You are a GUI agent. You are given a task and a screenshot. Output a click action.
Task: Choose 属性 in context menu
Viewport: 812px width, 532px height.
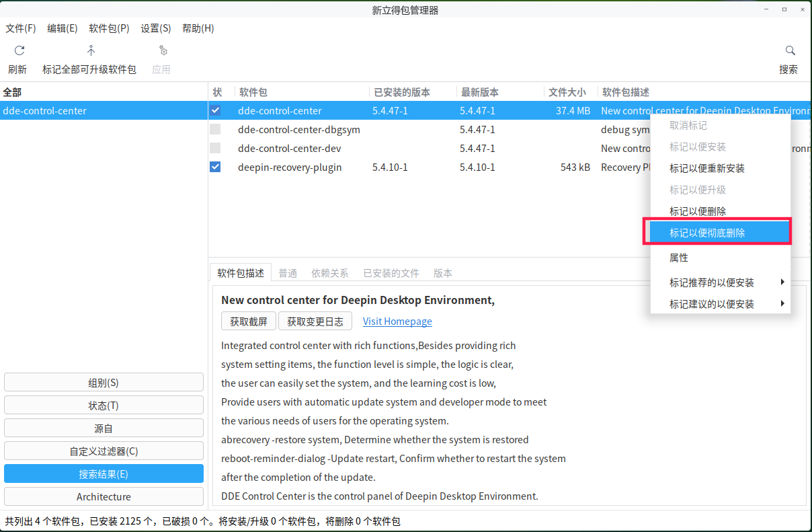[721, 258]
